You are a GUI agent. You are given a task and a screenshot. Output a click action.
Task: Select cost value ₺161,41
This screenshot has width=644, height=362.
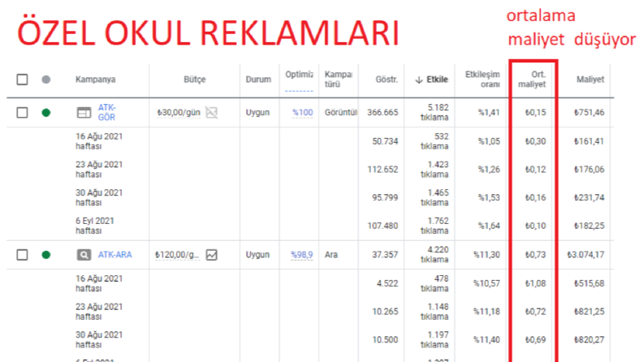coord(589,141)
